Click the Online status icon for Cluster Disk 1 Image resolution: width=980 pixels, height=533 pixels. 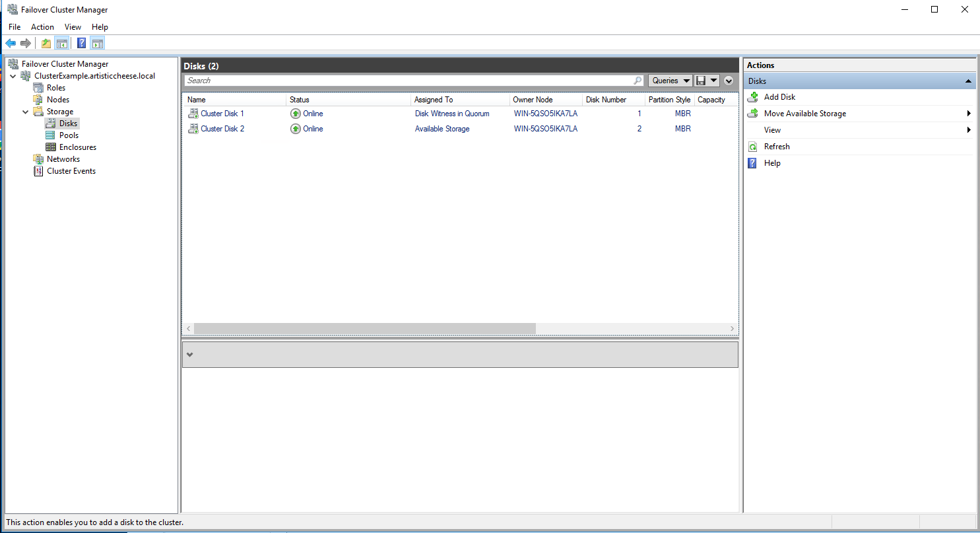(296, 114)
